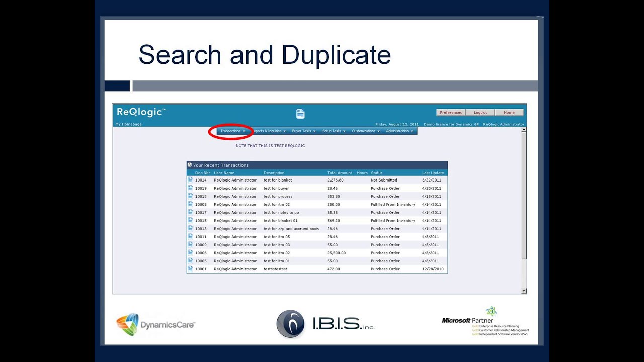Click description "test for process"
644x362 pixels.
tap(278, 196)
